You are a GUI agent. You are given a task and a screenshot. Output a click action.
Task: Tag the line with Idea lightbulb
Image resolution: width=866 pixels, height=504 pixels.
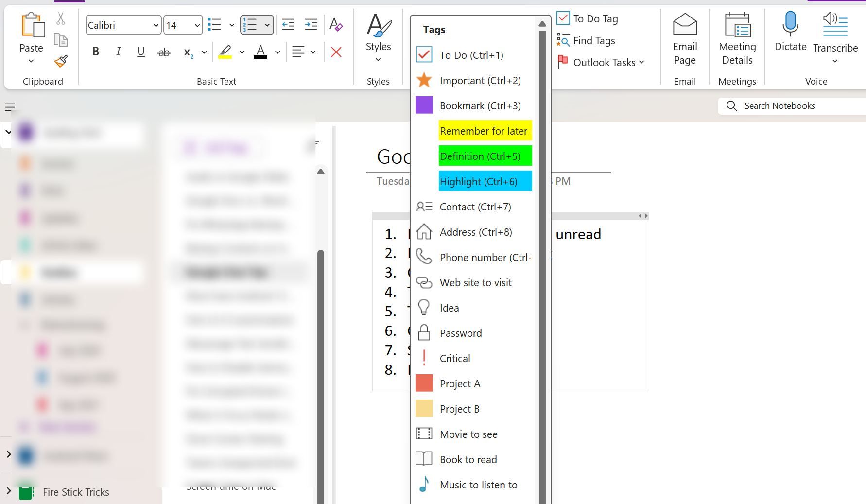point(448,308)
